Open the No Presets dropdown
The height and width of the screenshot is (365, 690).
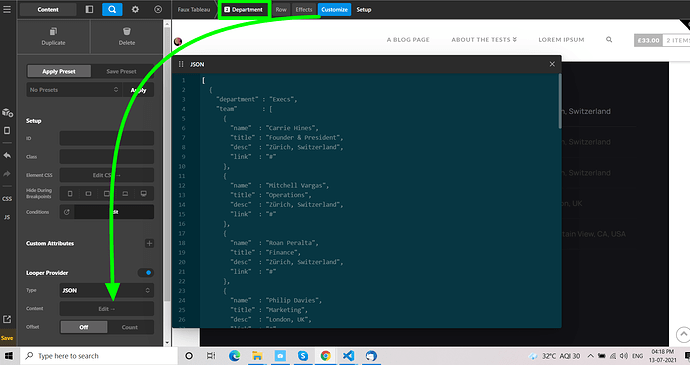coord(73,90)
